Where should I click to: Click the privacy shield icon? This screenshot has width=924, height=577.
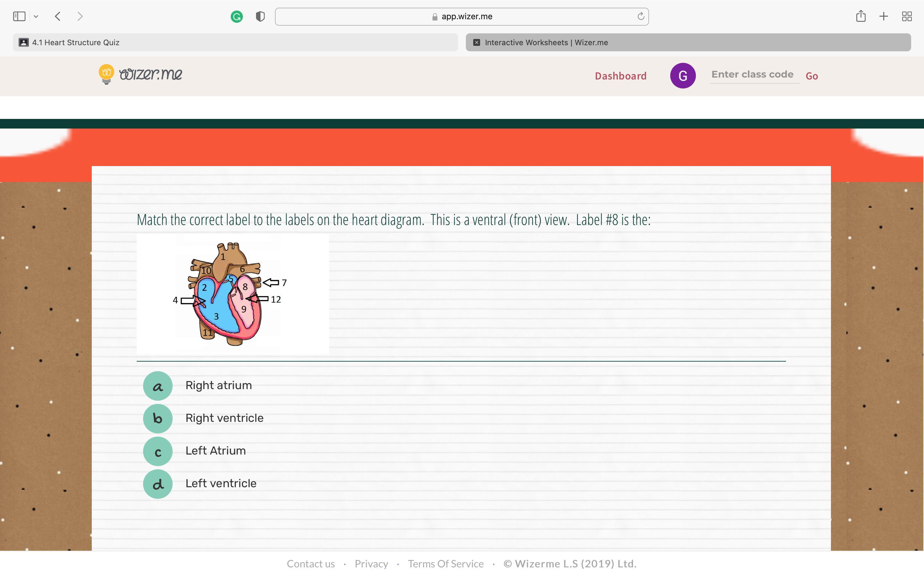(261, 16)
